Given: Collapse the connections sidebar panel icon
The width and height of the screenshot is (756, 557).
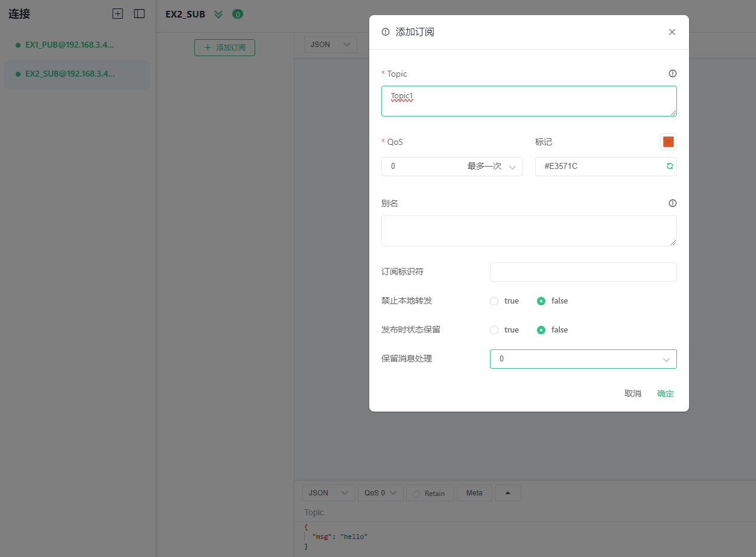Looking at the screenshot, I should [139, 13].
